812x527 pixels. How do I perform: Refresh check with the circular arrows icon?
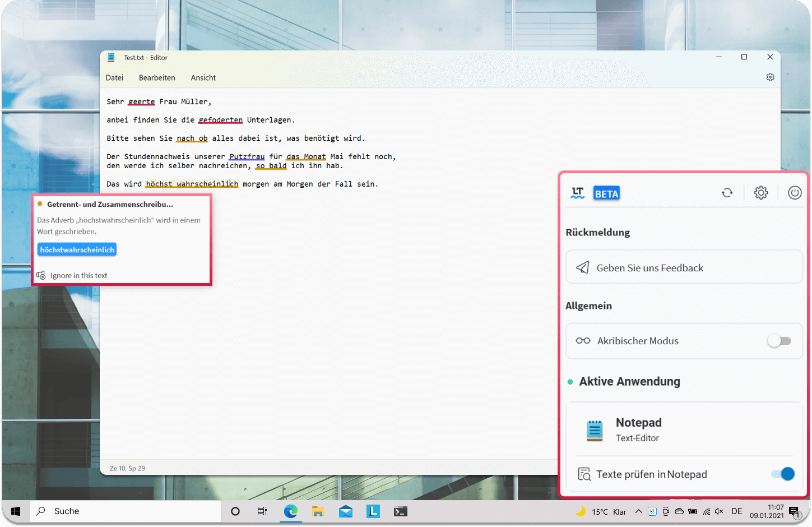click(727, 193)
